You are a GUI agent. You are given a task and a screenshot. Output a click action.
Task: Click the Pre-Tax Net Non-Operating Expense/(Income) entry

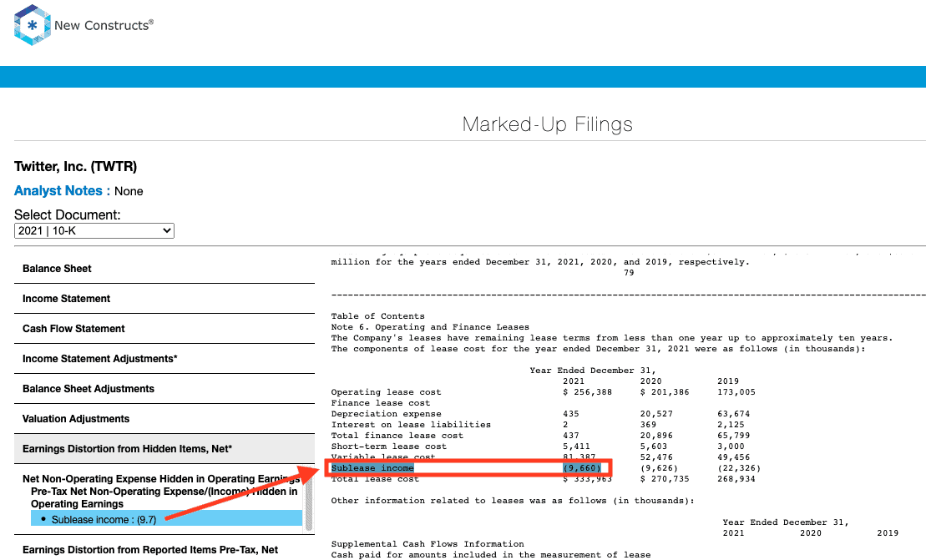164,497
